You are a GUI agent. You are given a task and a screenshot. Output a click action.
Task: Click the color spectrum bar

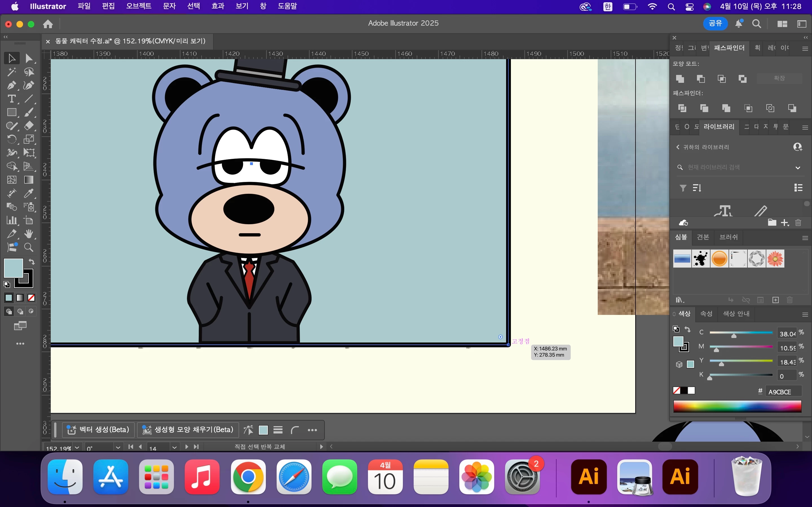click(737, 406)
